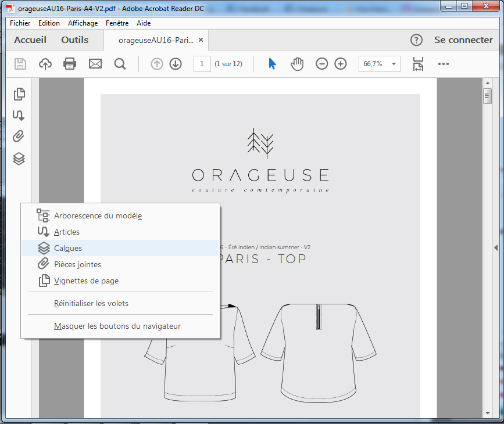This screenshot has height=424, width=504.
Task: Open the Fenêtre menu
Action: 117,23
